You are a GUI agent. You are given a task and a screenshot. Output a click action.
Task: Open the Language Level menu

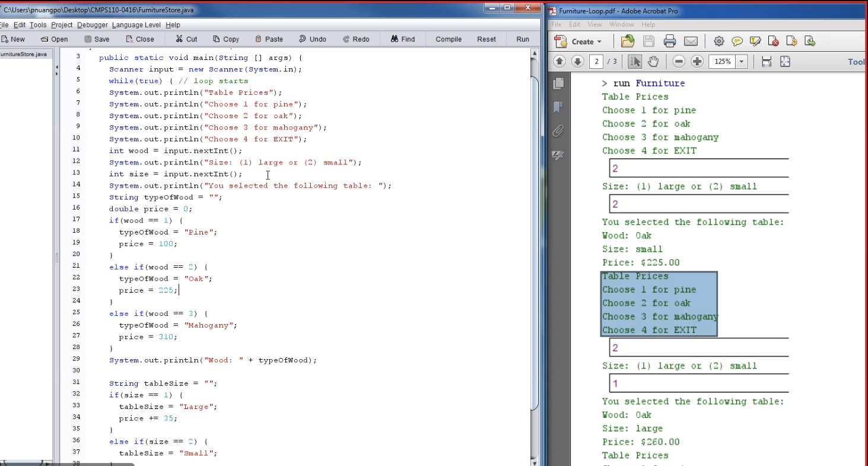tap(136, 25)
